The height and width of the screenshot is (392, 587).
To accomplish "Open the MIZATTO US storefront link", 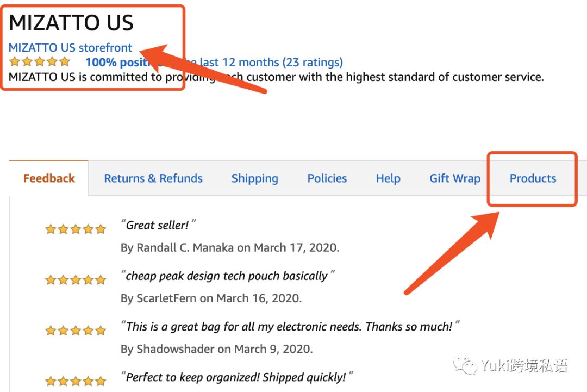I will coord(70,48).
